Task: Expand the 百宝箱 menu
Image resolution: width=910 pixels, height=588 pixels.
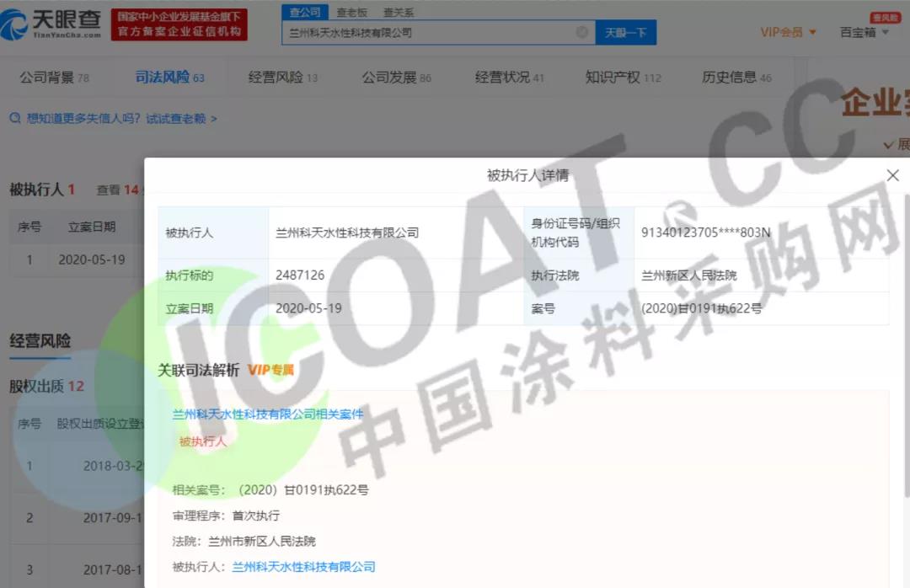Action: click(864, 32)
